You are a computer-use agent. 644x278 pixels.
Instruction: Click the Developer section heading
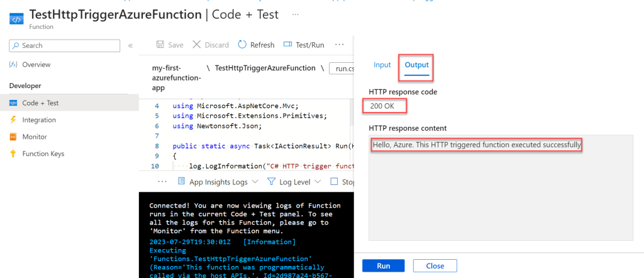pos(25,86)
